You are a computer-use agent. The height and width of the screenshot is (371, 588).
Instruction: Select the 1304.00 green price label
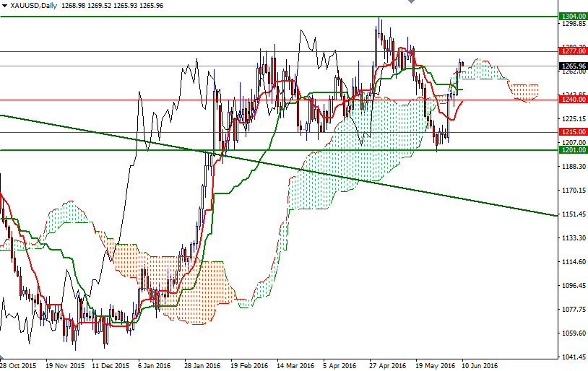(573, 16)
